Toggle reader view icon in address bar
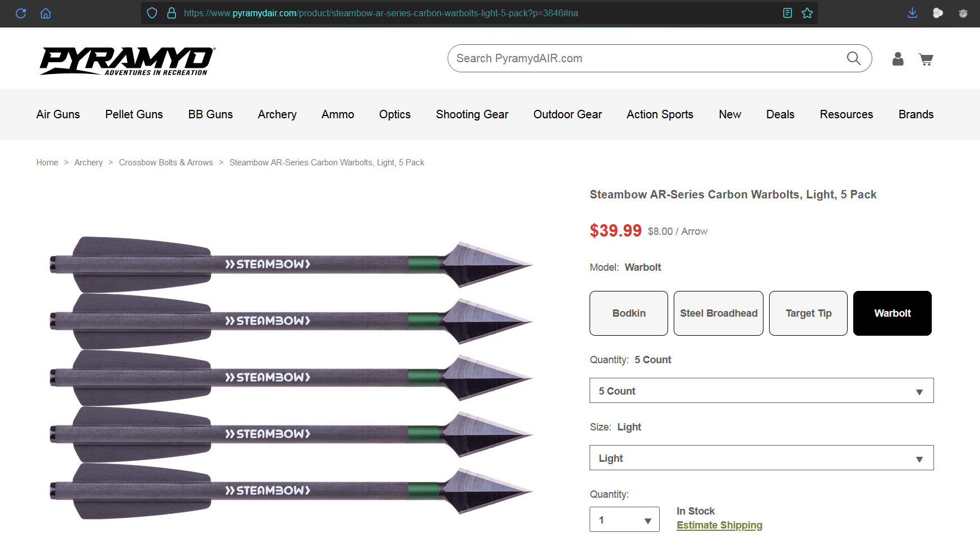 click(788, 13)
